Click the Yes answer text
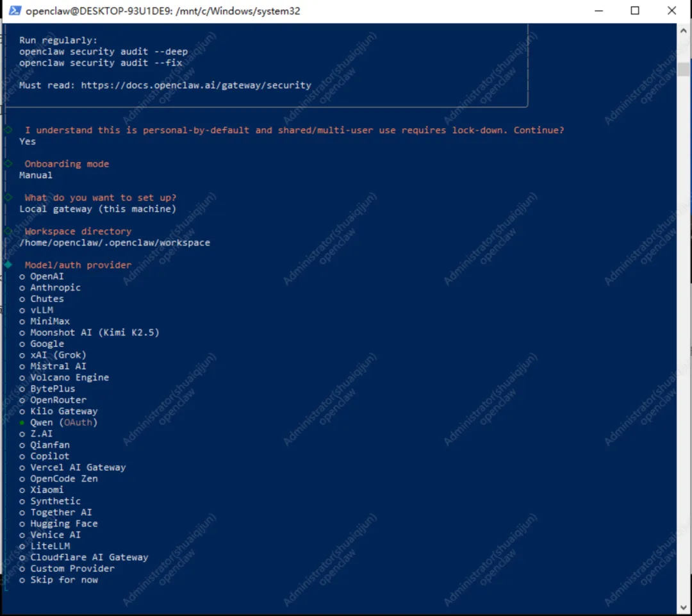692x616 pixels. [28, 141]
